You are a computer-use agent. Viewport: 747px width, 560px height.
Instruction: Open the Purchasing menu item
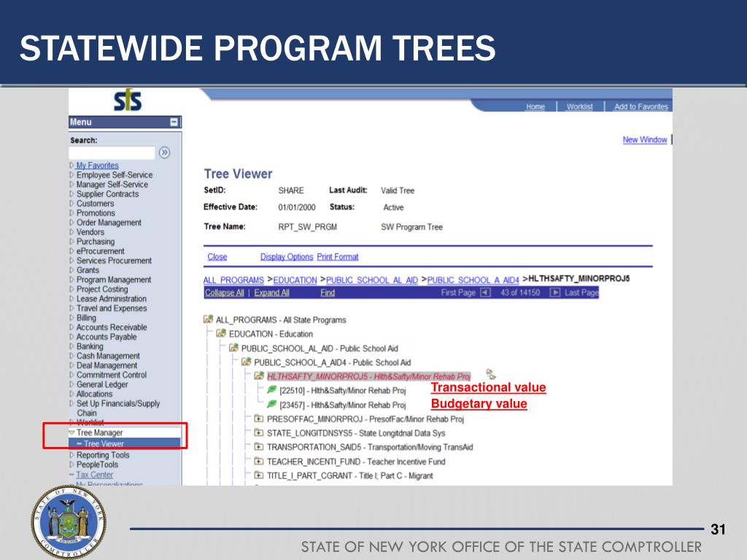pyautogui.click(x=96, y=241)
